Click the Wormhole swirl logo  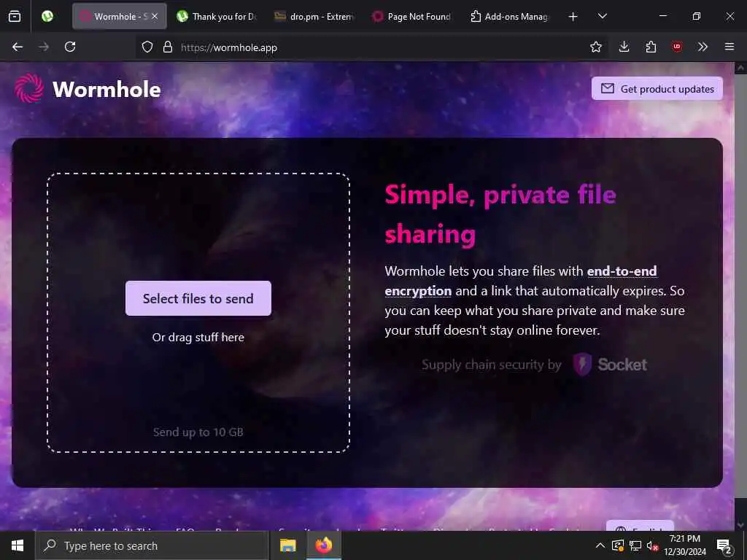pos(29,88)
